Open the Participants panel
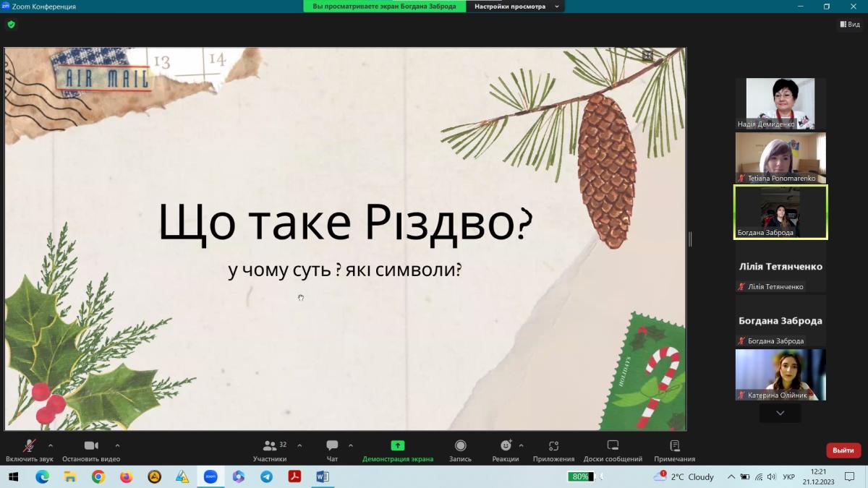This screenshot has height=488, width=868. tap(270, 450)
